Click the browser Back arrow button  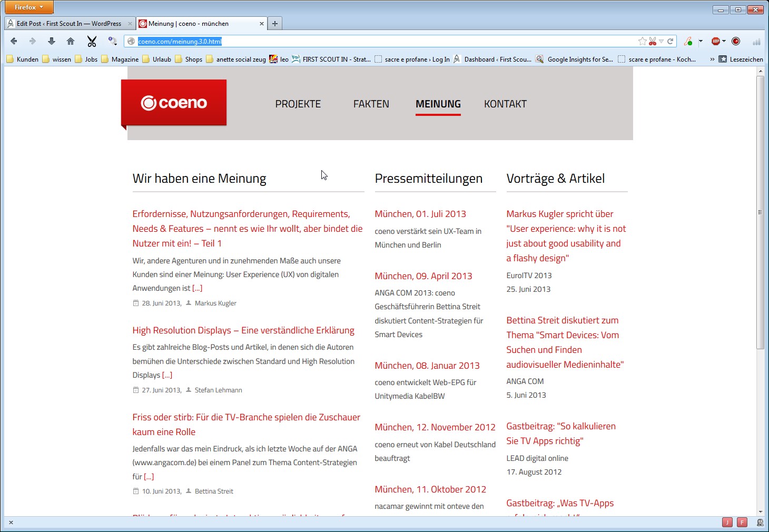coord(14,41)
